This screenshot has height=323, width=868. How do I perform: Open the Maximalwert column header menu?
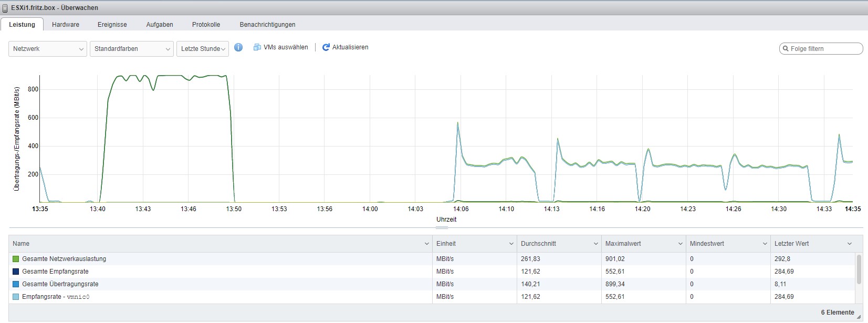[680, 244]
